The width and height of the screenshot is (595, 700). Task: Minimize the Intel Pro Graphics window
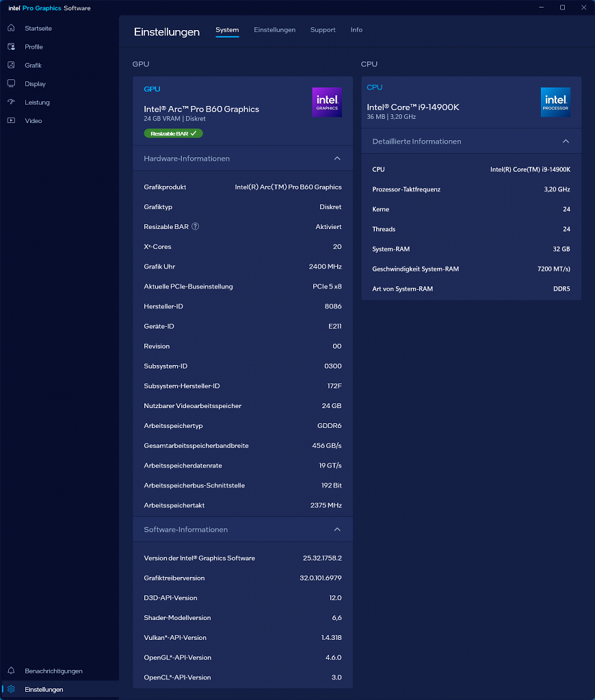[542, 8]
